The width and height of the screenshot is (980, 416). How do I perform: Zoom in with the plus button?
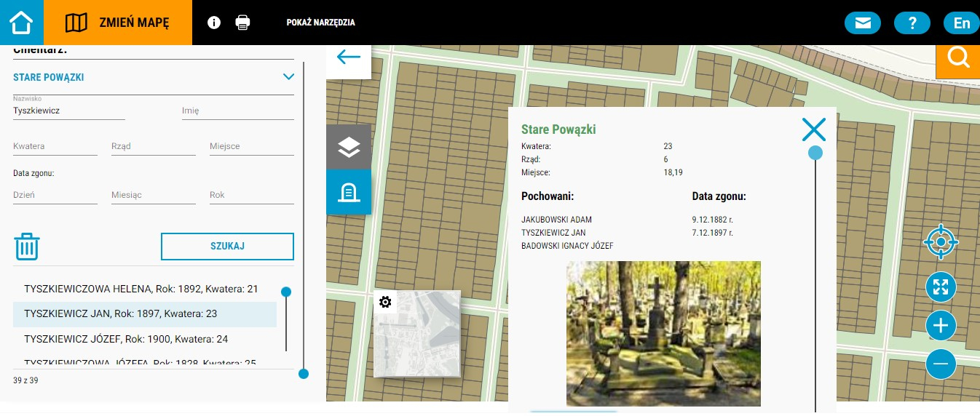coord(941,325)
